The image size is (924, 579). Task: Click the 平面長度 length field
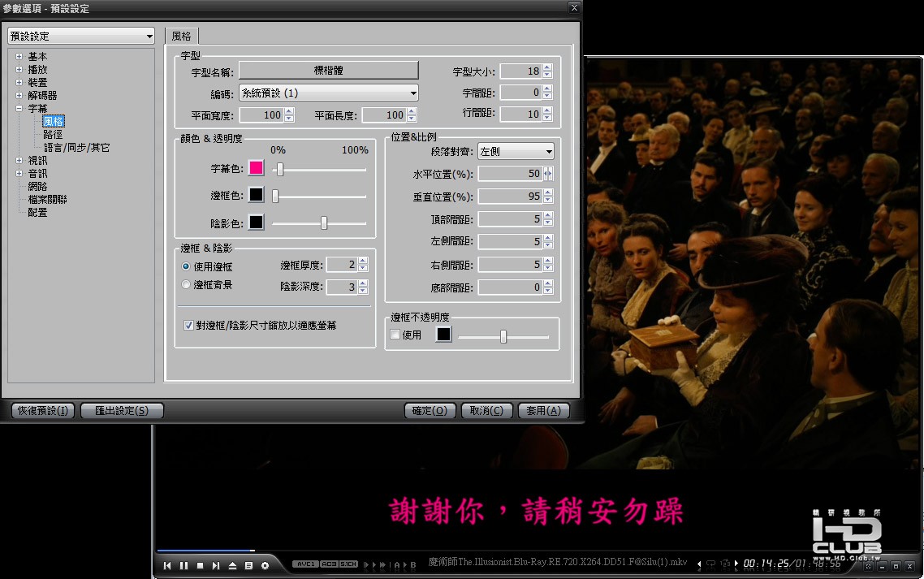click(384, 115)
